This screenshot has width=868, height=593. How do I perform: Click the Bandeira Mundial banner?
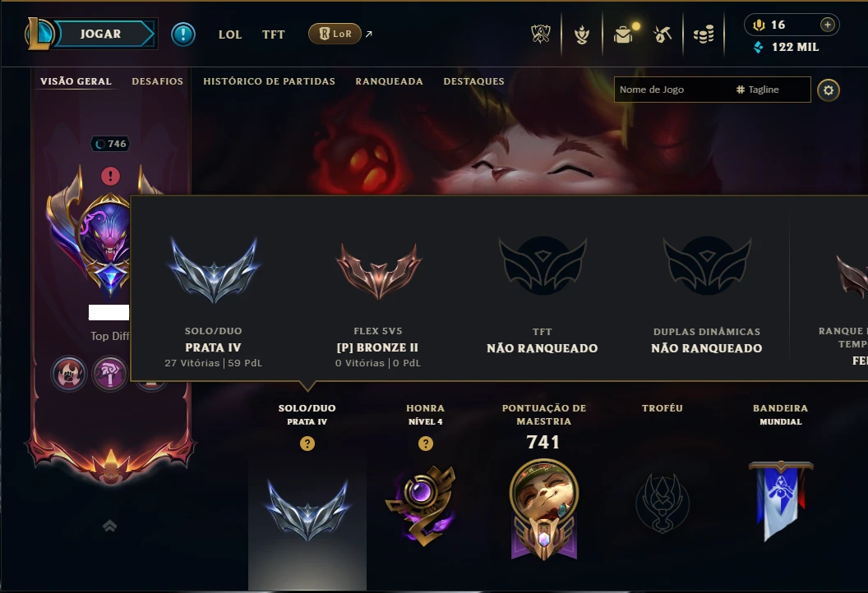(x=781, y=501)
